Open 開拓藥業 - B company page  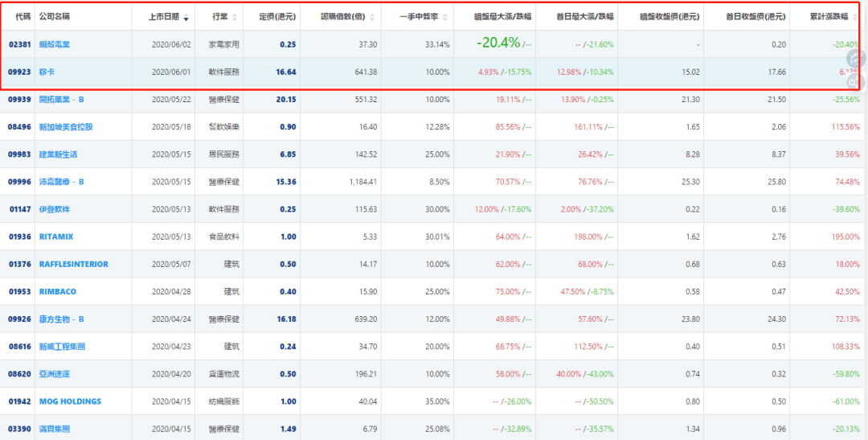[x=61, y=100]
